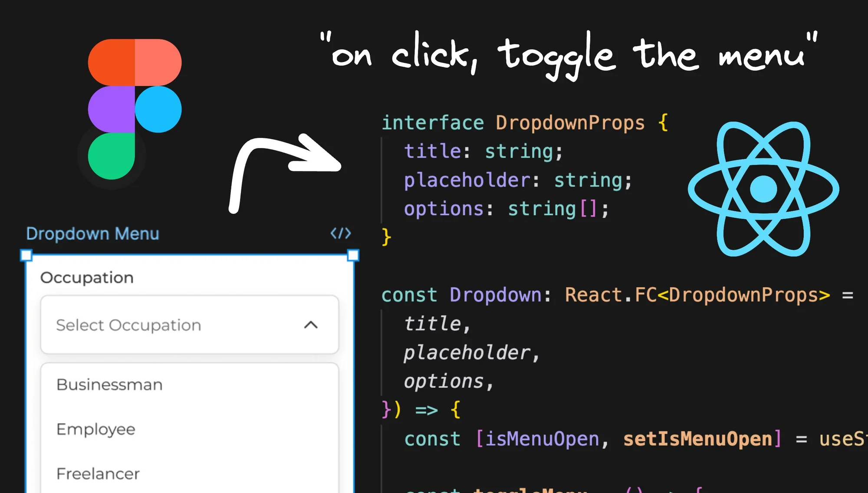The image size is (868, 493).
Task: Click the code embed icon next to Dropdown Menu
Action: pos(341,233)
